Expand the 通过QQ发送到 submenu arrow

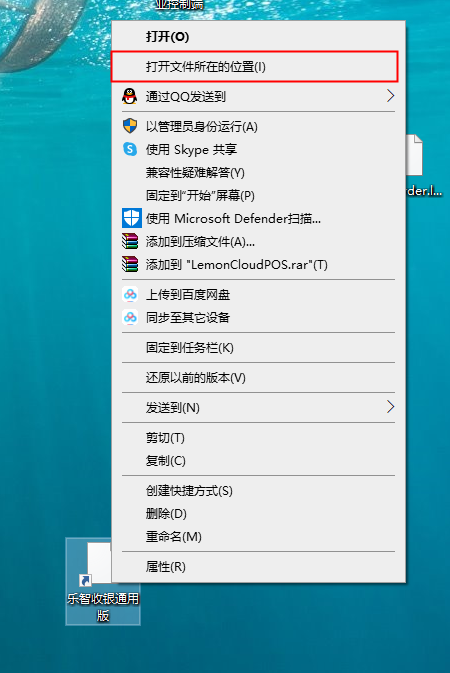pos(390,96)
